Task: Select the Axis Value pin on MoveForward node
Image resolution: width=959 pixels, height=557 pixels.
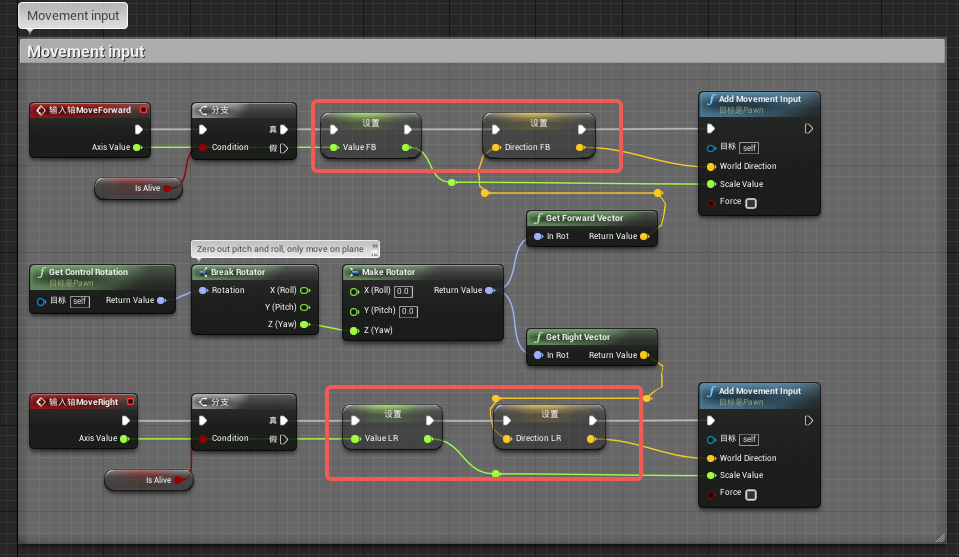Action: coord(138,147)
